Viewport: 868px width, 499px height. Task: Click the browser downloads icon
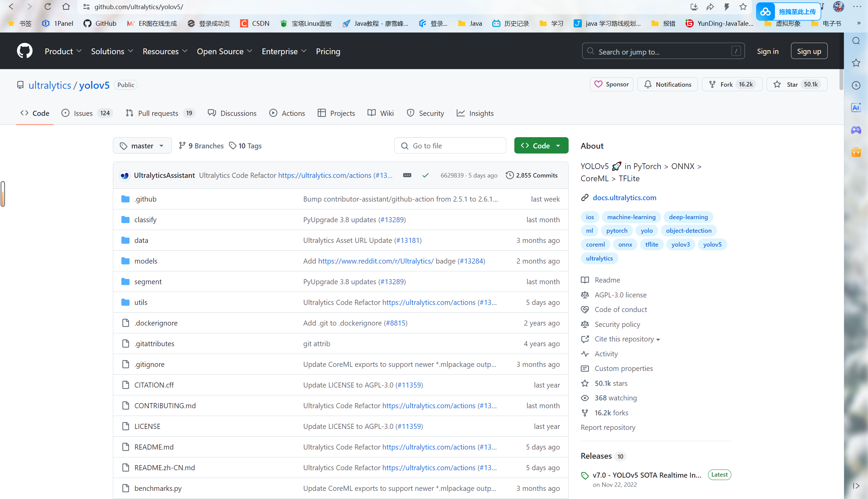tap(694, 6)
